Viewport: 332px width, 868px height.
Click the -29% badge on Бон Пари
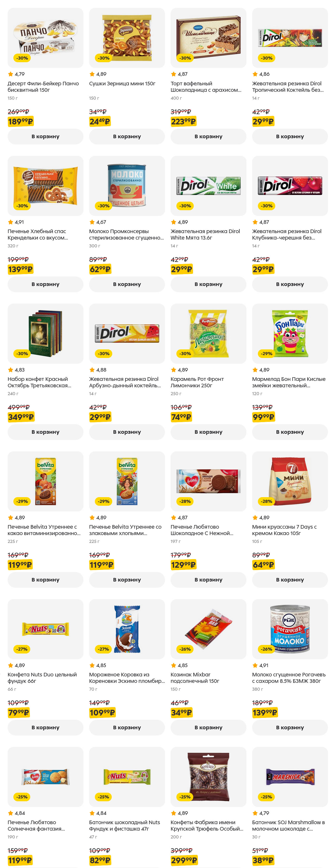click(266, 353)
